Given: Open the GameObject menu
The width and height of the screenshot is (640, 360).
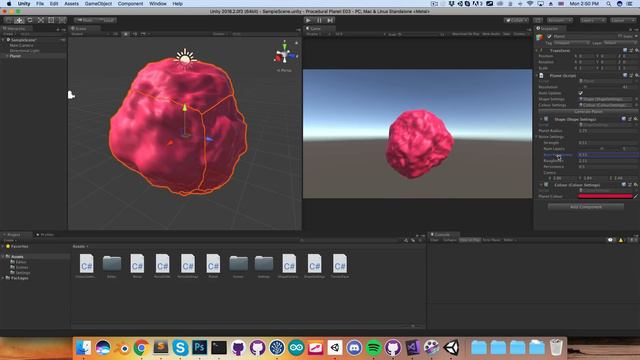Looking at the screenshot, I should [98, 4].
